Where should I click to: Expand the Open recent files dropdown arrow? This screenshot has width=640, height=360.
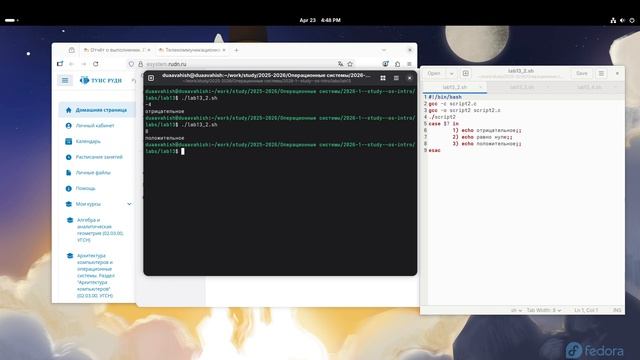tap(451, 73)
